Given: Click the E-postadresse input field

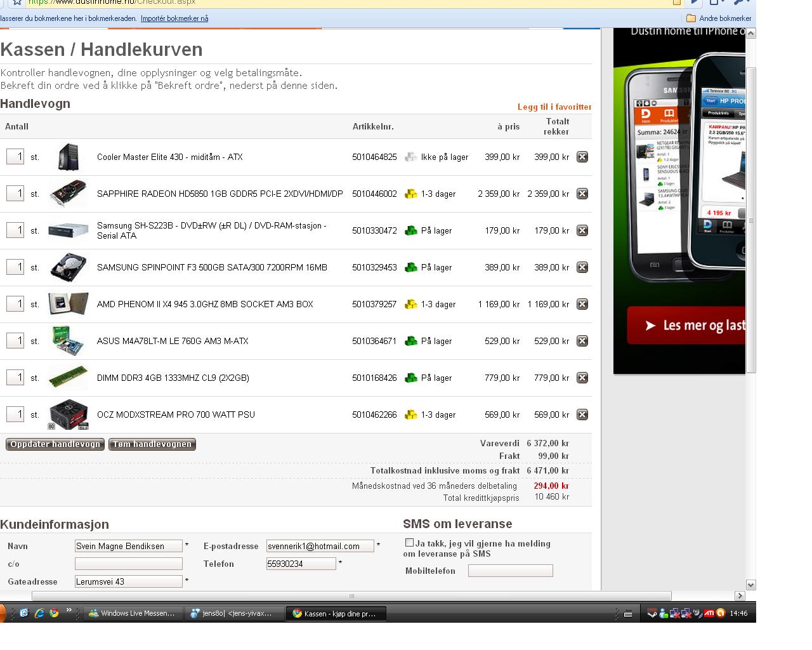Looking at the screenshot, I should [x=320, y=546].
